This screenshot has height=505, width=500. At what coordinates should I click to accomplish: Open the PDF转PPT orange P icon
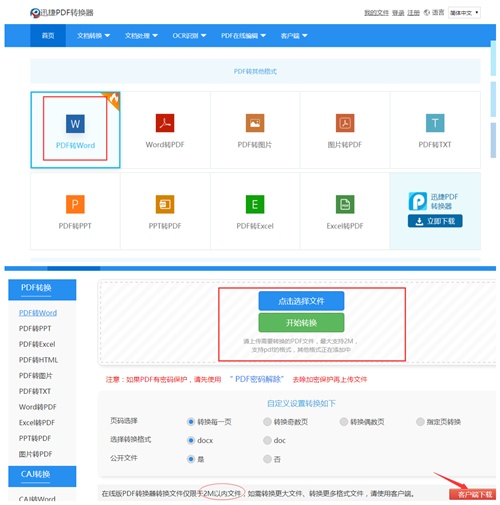(75, 204)
